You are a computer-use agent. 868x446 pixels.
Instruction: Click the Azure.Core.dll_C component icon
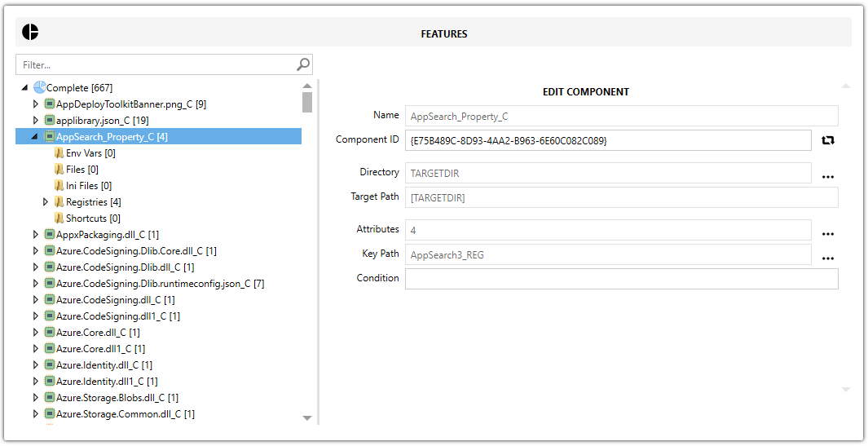(x=49, y=333)
